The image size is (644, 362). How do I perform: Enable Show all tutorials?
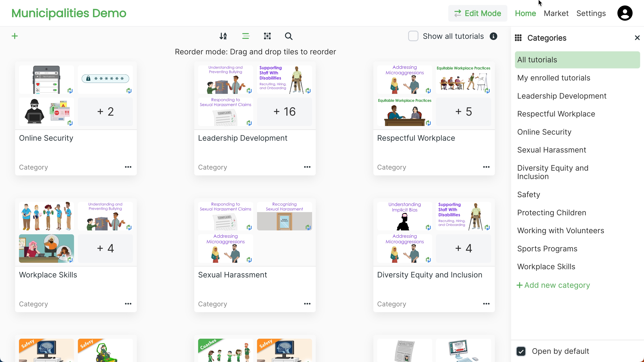(x=413, y=36)
